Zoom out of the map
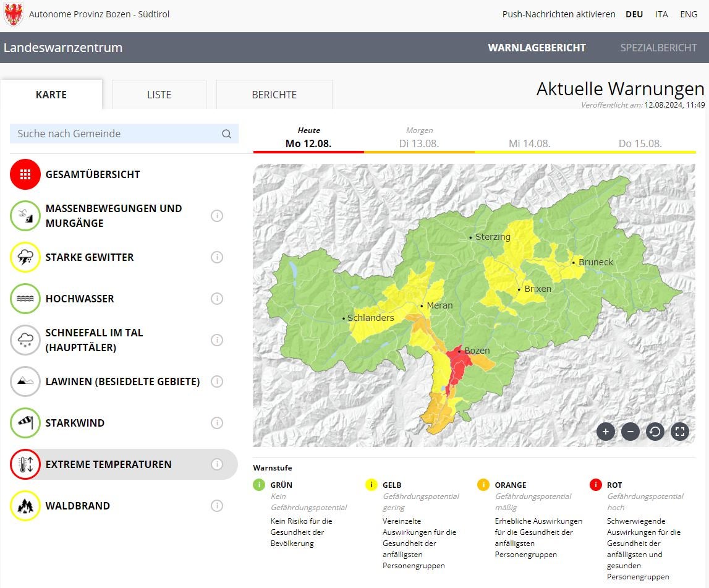Viewport: 709px width, 588px height. click(x=630, y=432)
